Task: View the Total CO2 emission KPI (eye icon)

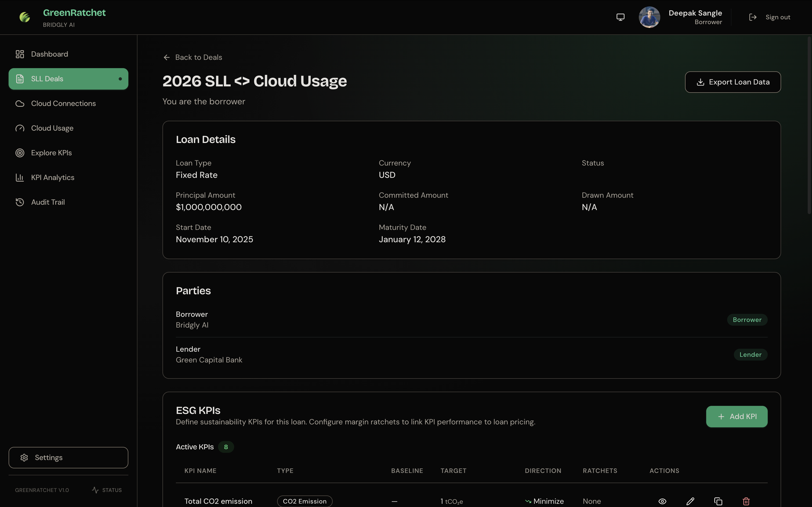Action: pyautogui.click(x=662, y=501)
